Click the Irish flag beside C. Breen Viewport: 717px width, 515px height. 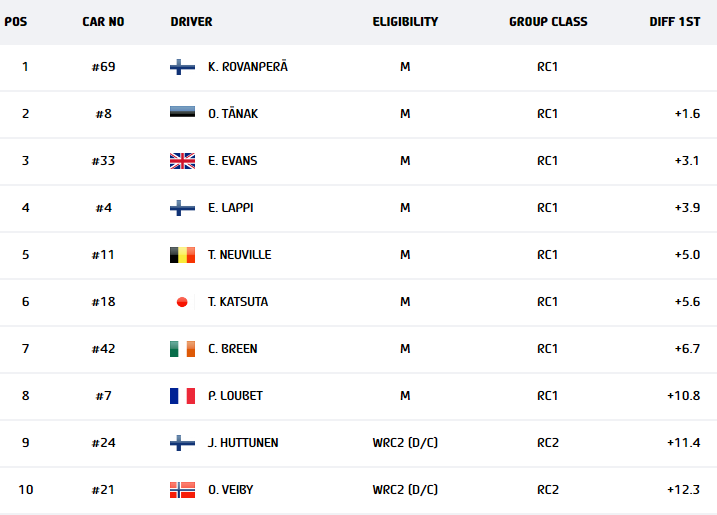(x=182, y=349)
